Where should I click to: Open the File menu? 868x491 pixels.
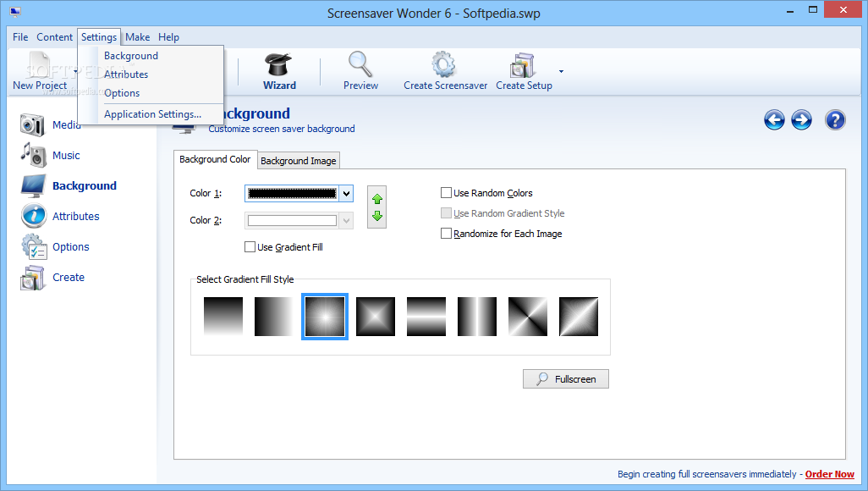(20, 37)
